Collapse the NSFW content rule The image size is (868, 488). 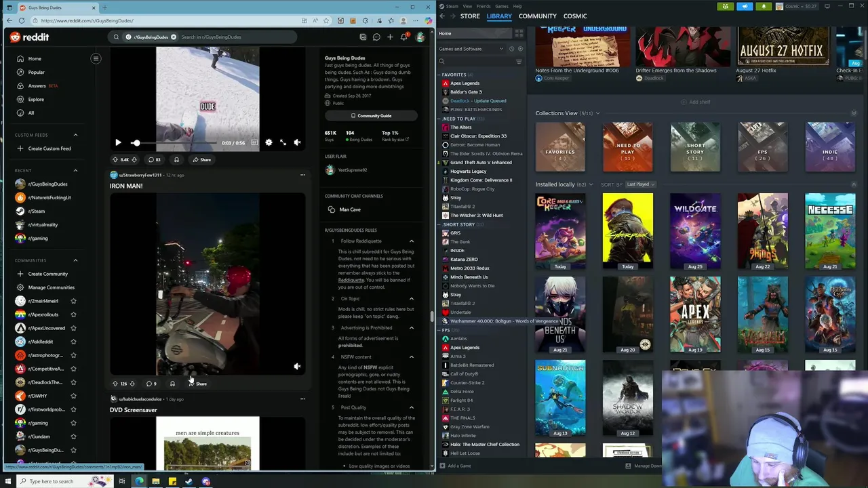411,357
